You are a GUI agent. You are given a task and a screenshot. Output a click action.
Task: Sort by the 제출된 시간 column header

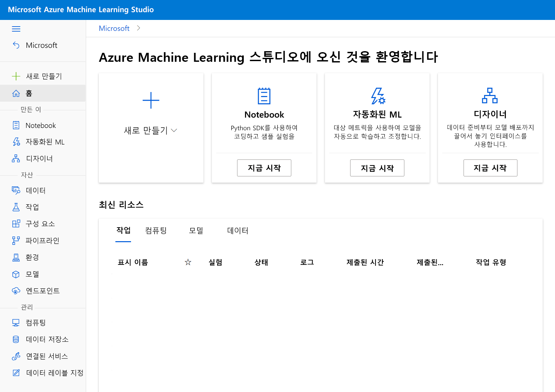click(365, 262)
